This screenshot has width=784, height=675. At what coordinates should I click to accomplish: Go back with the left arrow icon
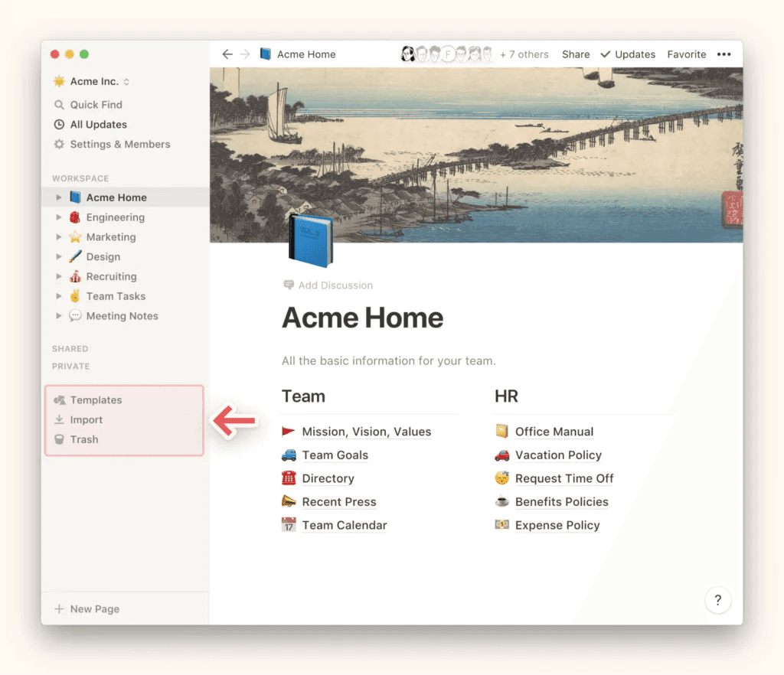pyautogui.click(x=227, y=54)
